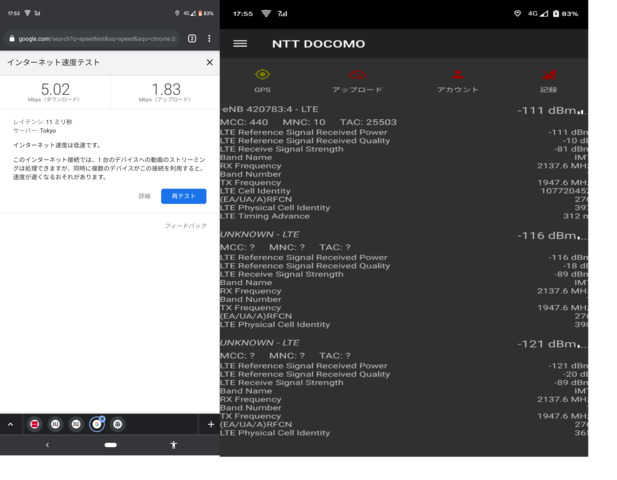Tap the eNB 420783:4 - LTE header

click(270, 109)
